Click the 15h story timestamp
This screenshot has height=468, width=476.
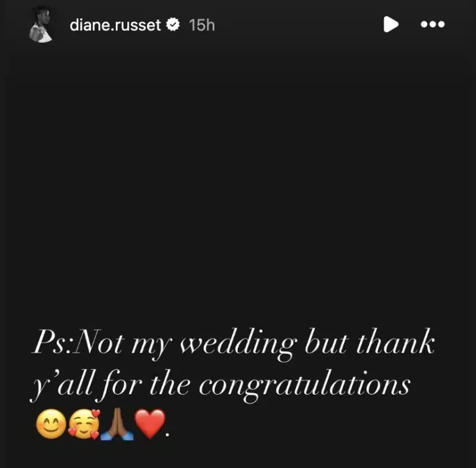click(x=202, y=25)
